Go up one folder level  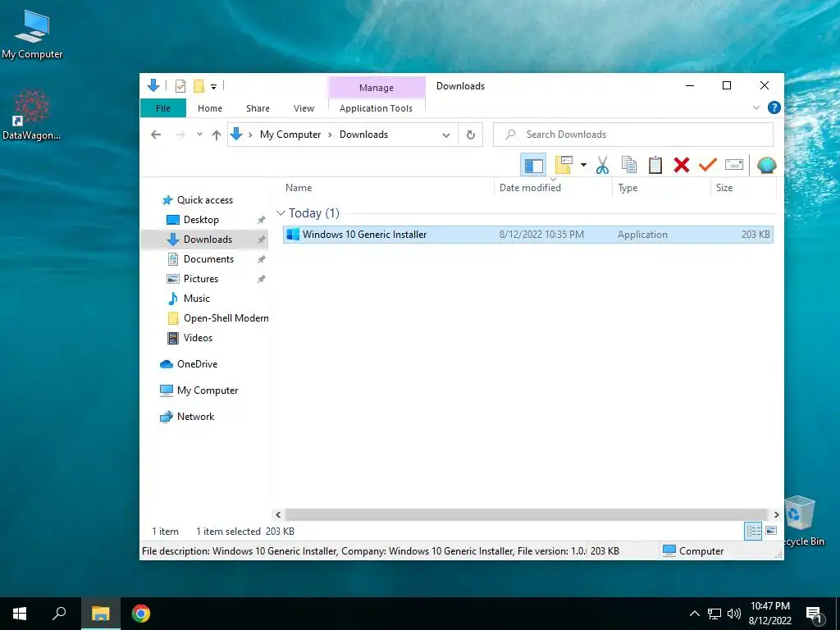pyautogui.click(x=217, y=135)
